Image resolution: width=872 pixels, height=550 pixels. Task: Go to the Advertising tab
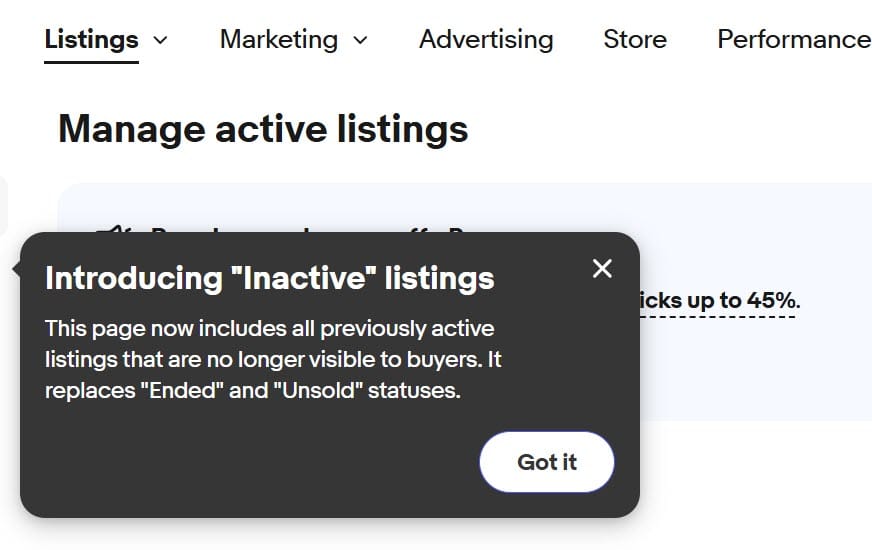tap(486, 40)
